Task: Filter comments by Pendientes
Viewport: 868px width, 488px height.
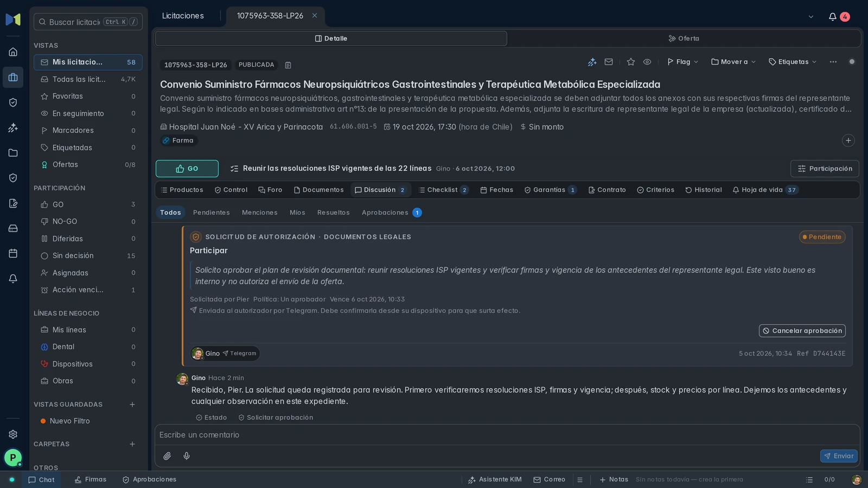Action: tap(212, 213)
